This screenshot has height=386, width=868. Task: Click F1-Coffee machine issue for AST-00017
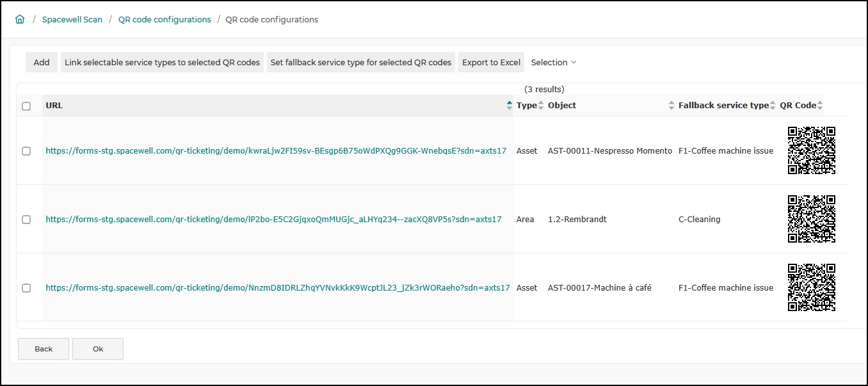[726, 288]
